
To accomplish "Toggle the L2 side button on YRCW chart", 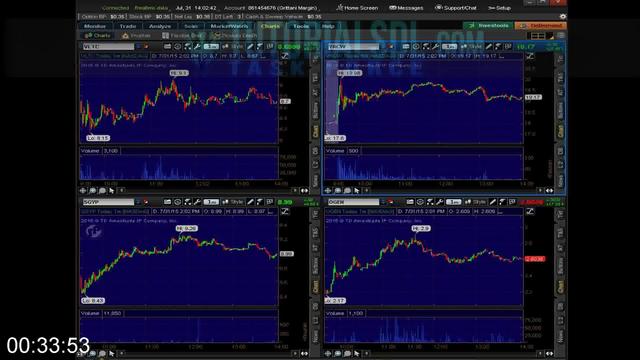I will [x=560, y=164].
